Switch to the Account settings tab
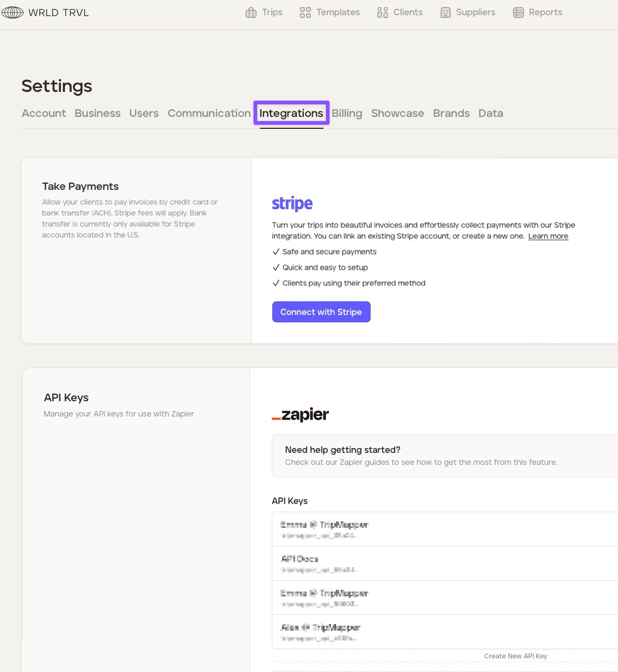618x672 pixels. click(43, 113)
